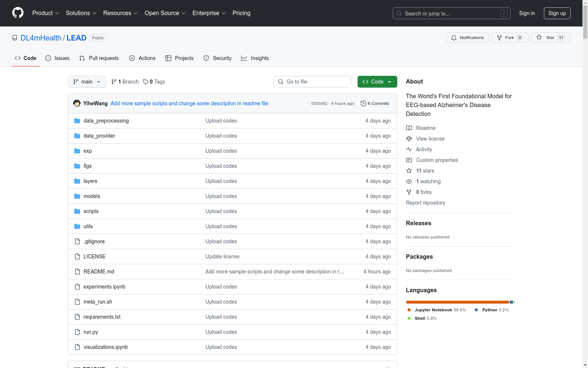588x368 pixels.
Task: Open the 1 Branch link
Action: [125, 82]
